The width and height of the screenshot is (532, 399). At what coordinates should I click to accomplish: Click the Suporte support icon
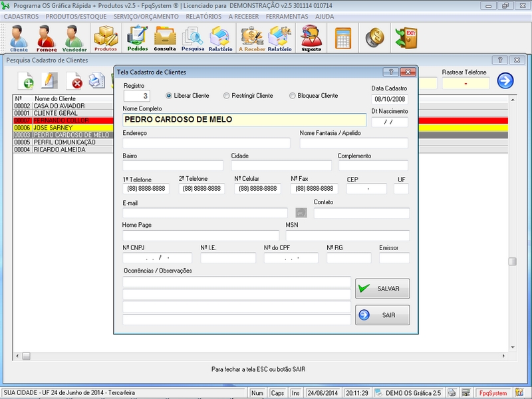click(x=311, y=38)
